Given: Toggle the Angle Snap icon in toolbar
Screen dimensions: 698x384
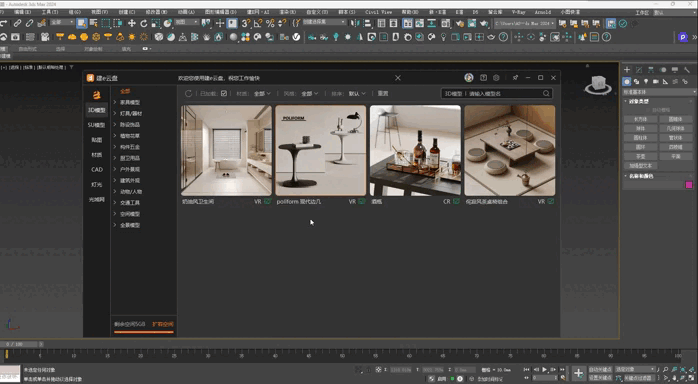Looking at the screenshot, I should 258,23.
